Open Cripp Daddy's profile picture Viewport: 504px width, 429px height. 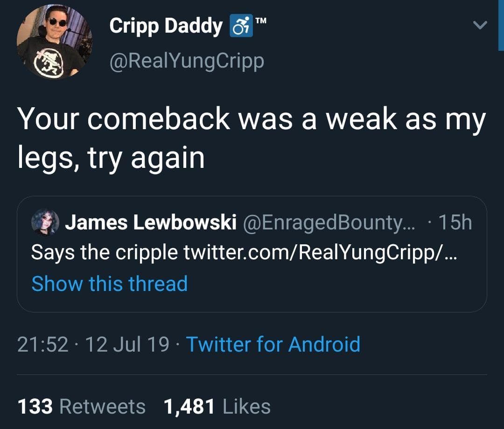coord(55,42)
